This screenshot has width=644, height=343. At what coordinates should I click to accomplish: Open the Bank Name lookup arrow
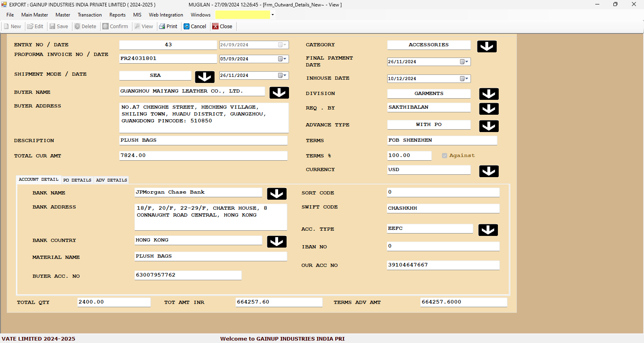coord(277,194)
